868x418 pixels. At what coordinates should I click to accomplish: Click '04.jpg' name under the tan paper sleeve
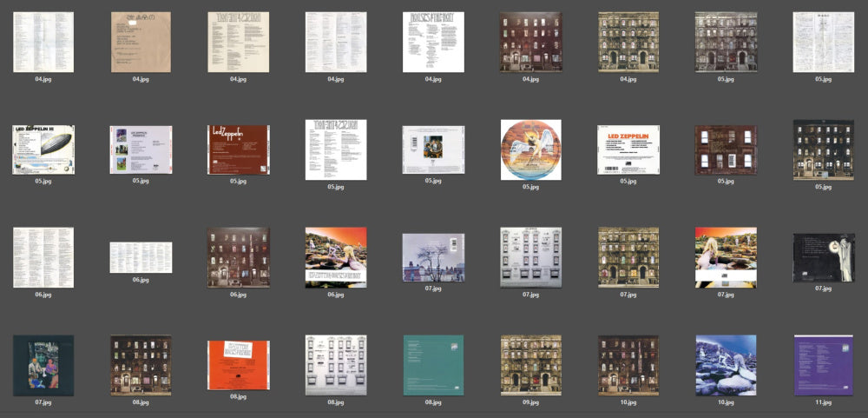pyautogui.click(x=141, y=79)
